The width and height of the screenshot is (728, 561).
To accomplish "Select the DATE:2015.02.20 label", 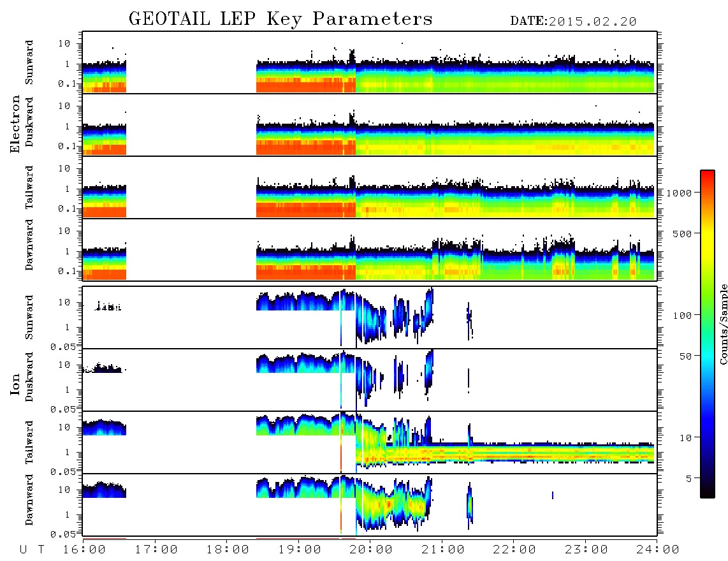I will pyautogui.click(x=573, y=22).
